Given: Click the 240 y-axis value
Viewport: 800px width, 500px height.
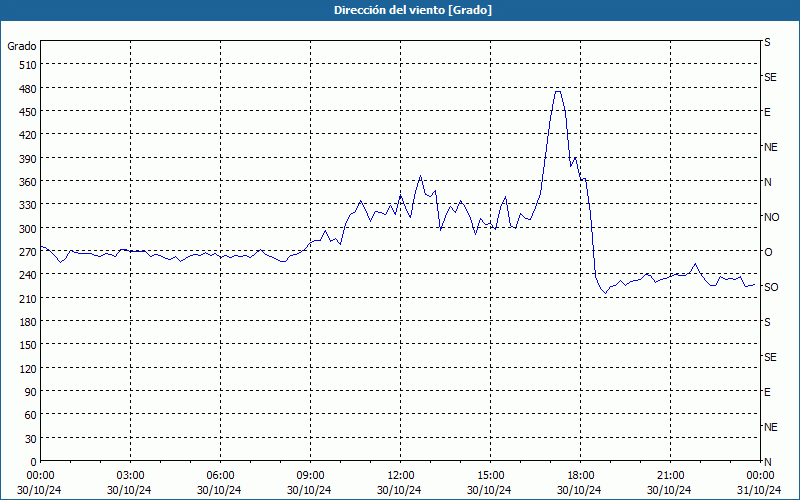Looking at the screenshot, I should [28, 274].
